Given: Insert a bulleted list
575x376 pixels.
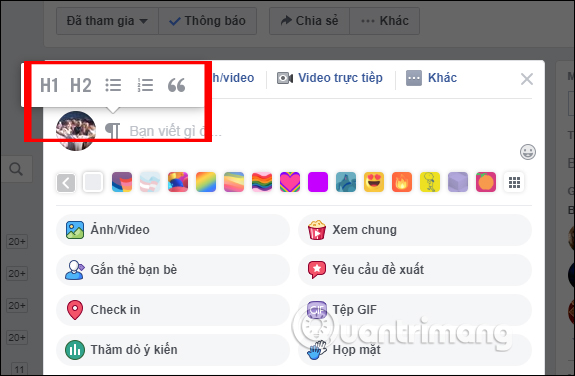Looking at the screenshot, I should [x=113, y=85].
